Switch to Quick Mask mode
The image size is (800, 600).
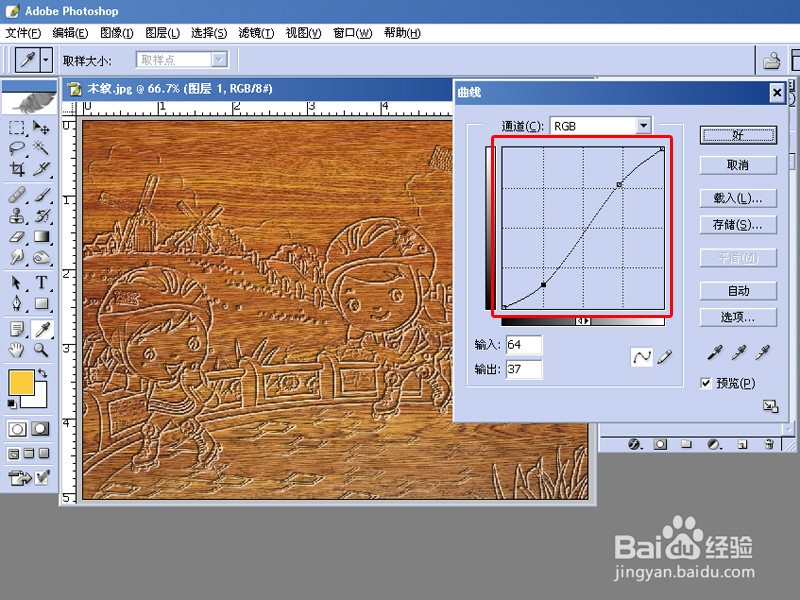click(40, 429)
